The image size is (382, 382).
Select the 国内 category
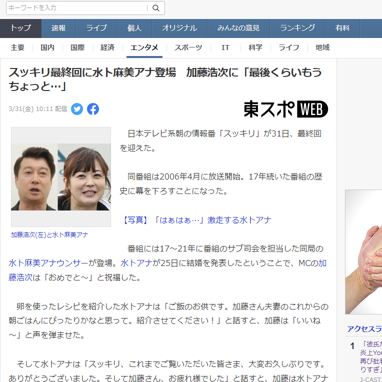[47, 48]
